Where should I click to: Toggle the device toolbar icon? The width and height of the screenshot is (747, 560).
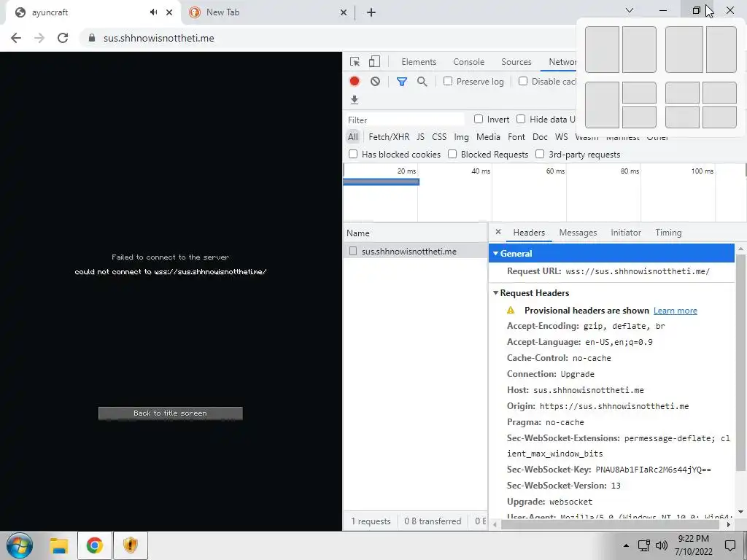(x=374, y=61)
